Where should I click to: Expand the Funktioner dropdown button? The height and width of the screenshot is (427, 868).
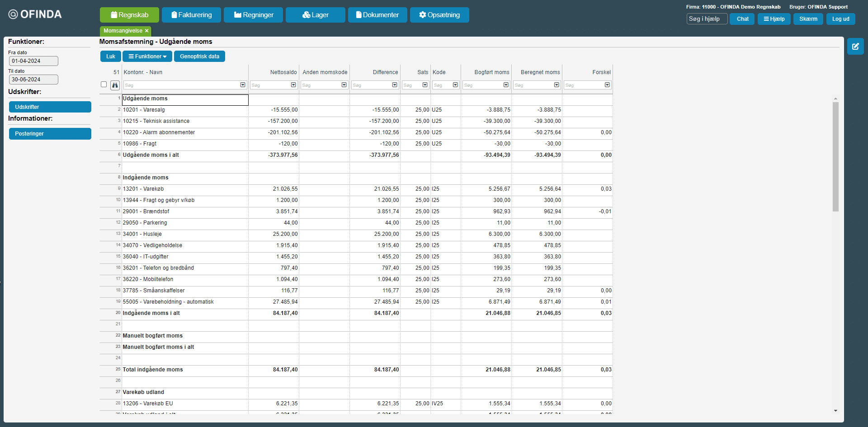point(147,56)
